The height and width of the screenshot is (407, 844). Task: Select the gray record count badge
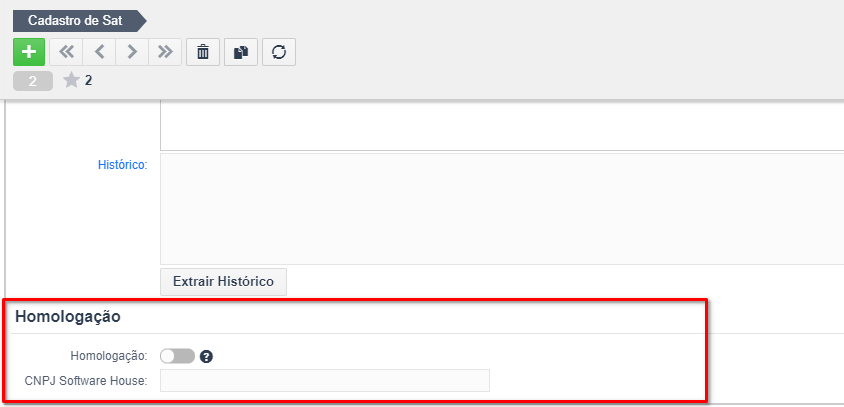coord(33,81)
